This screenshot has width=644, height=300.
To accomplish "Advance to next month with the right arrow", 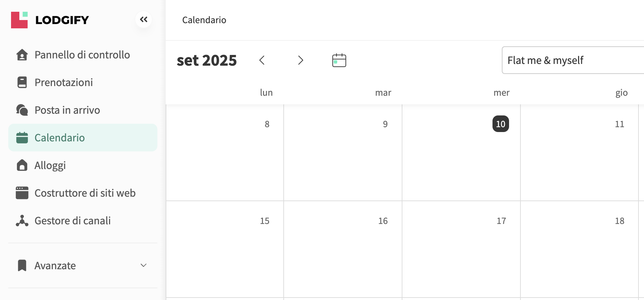I will tap(301, 60).
